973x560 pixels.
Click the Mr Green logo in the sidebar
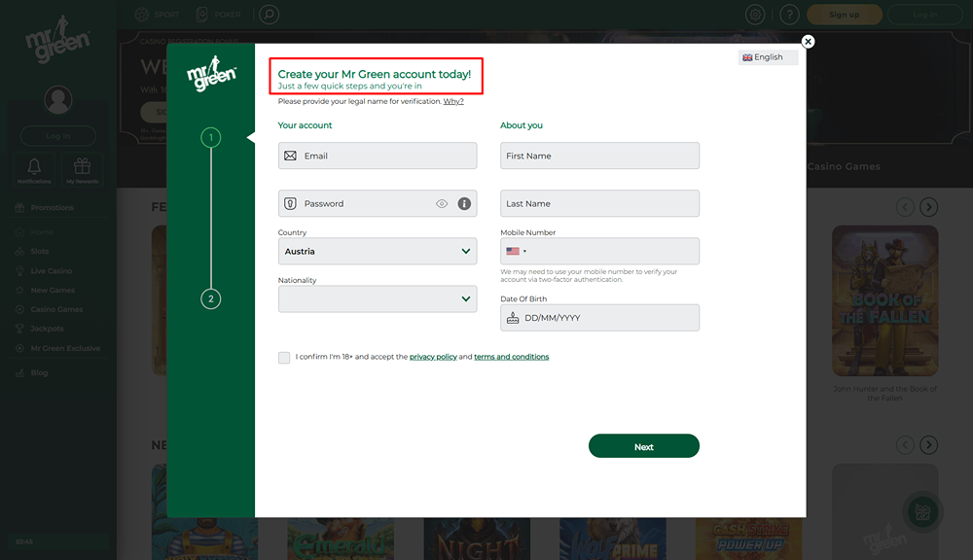(x=57, y=39)
